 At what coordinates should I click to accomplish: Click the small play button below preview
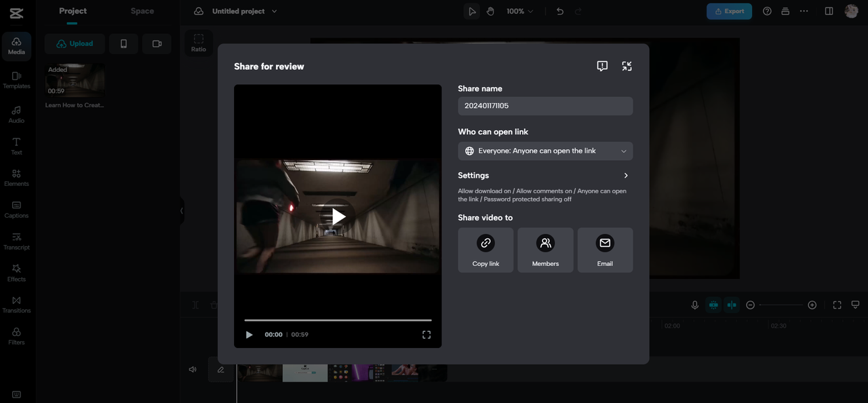[x=249, y=334]
